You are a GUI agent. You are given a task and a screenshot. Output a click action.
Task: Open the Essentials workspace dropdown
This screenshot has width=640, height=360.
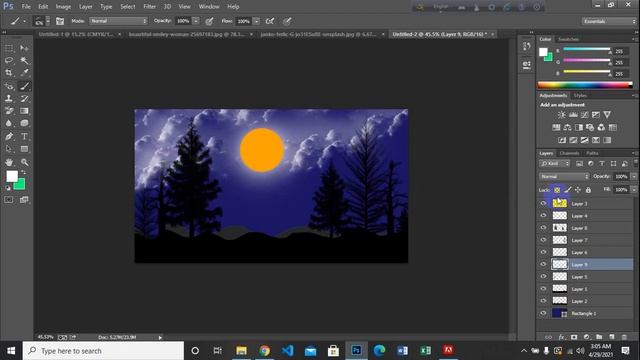pyautogui.click(x=609, y=21)
